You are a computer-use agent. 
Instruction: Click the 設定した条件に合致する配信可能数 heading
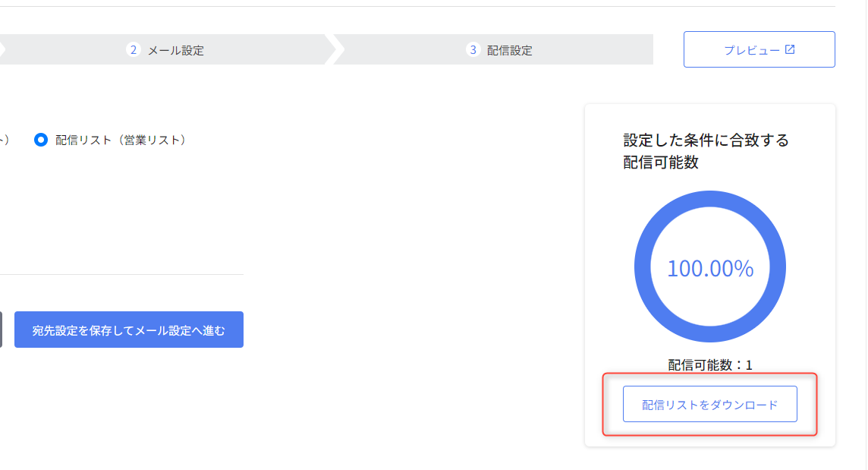(706, 151)
